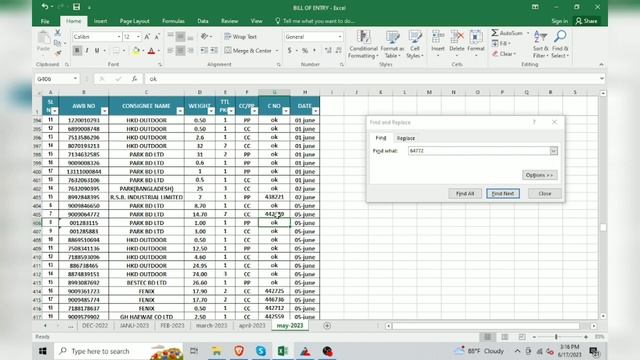Open Cell Styles gallery
Screen dimensions: 640x360
[415, 44]
